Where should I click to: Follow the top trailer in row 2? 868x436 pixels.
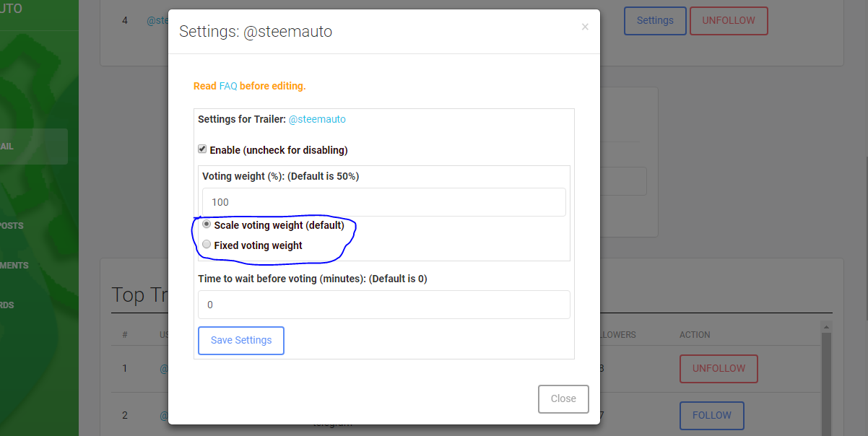pyautogui.click(x=712, y=415)
